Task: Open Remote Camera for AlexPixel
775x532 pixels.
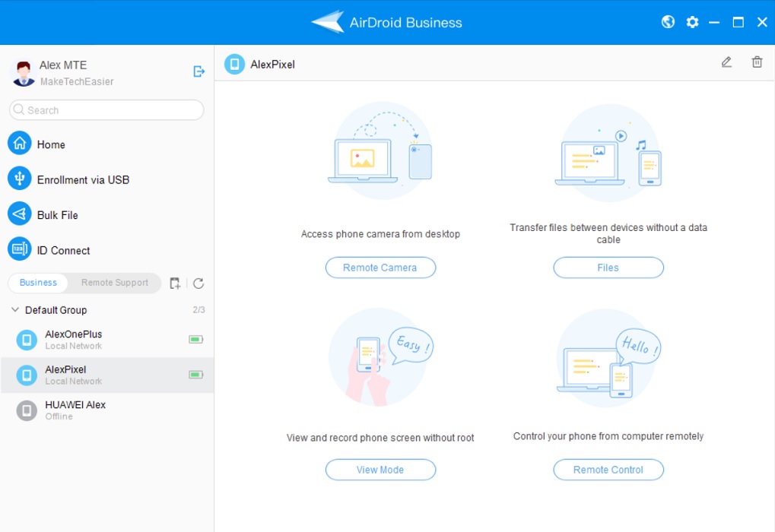Action: 380,268
